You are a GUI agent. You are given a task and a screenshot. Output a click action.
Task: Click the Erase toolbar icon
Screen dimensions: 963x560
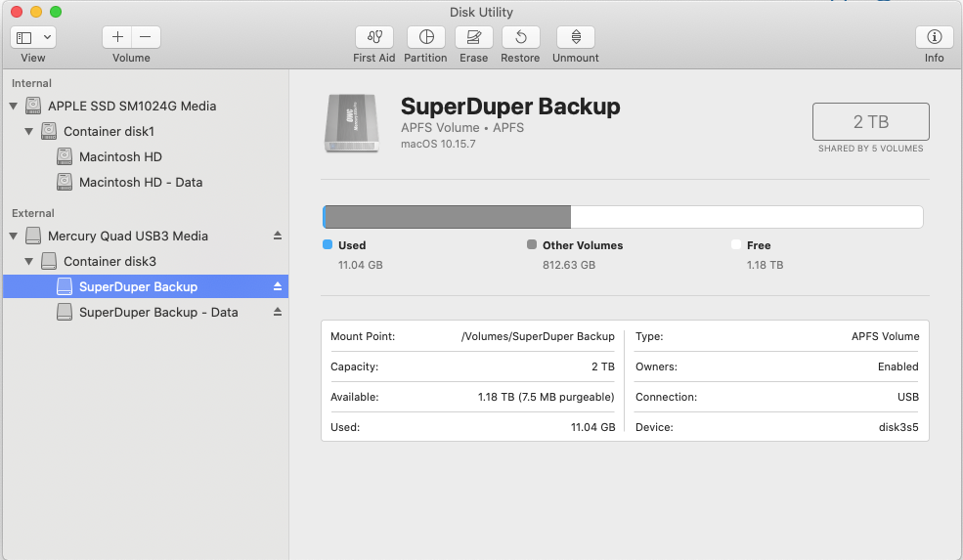click(x=473, y=37)
